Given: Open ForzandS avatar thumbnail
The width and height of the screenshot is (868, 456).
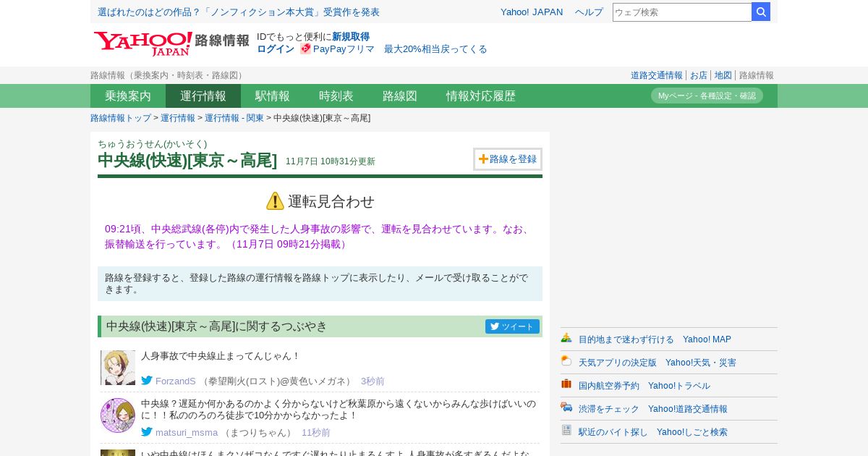Looking at the screenshot, I should [x=118, y=368].
